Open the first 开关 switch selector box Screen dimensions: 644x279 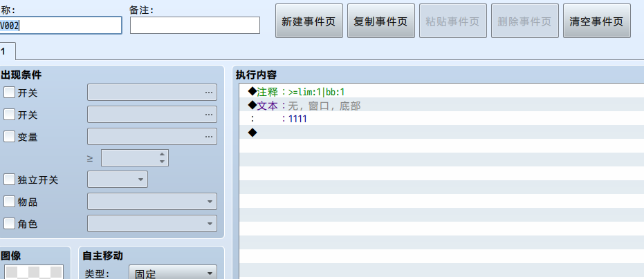coord(152,93)
